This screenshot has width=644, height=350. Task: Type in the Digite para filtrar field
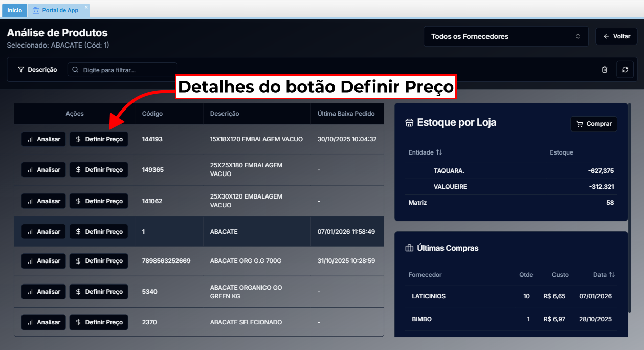tap(128, 70)
